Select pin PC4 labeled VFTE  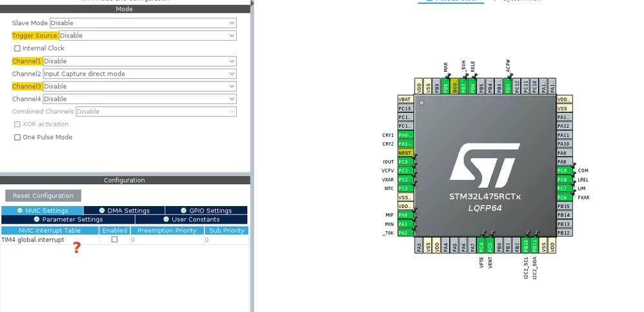tap(481, 245)
